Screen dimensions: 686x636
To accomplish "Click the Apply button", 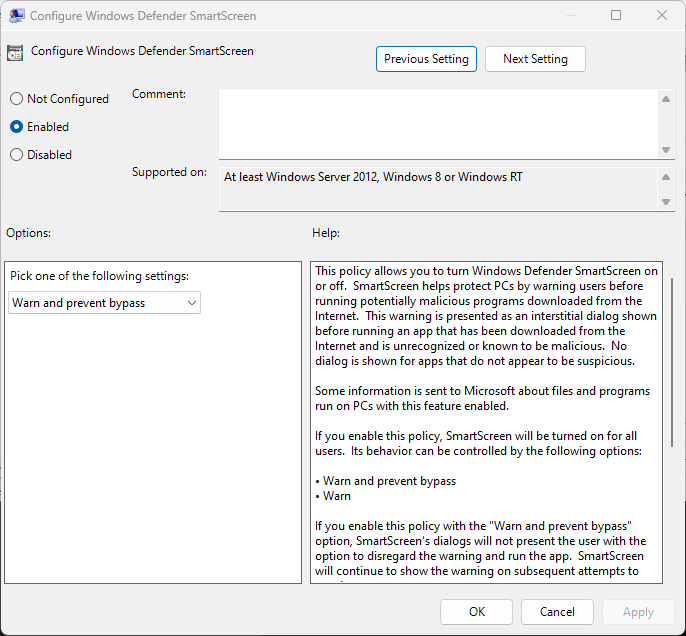I will point(638,612).
